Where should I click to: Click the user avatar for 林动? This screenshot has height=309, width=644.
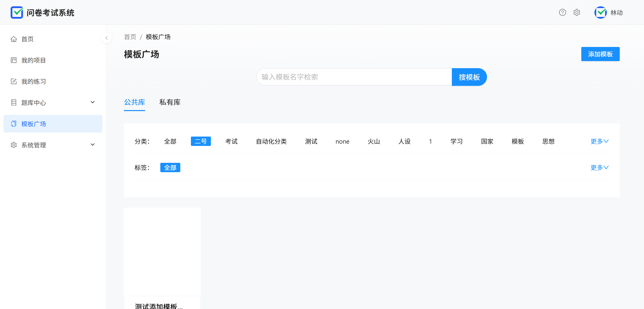(601, 12)
